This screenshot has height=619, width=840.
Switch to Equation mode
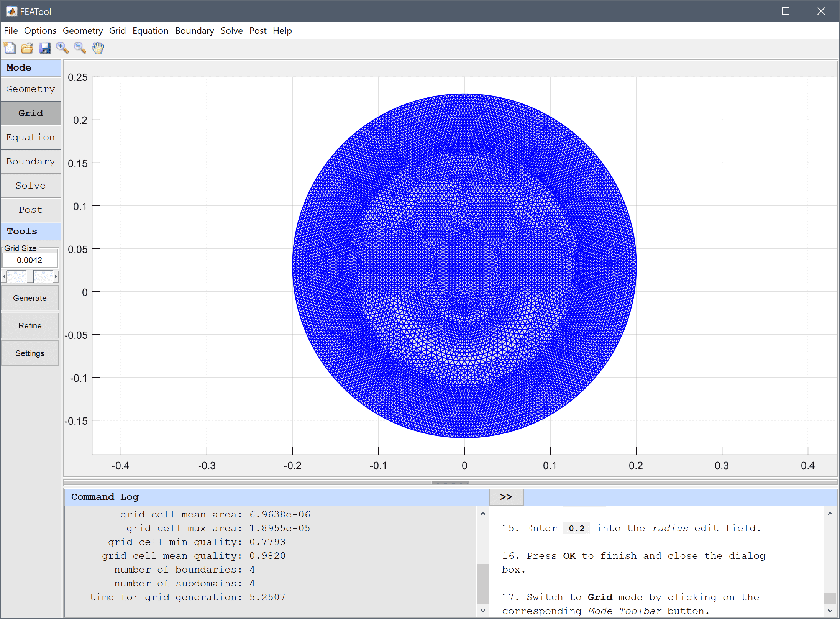(x=31, y=137)
